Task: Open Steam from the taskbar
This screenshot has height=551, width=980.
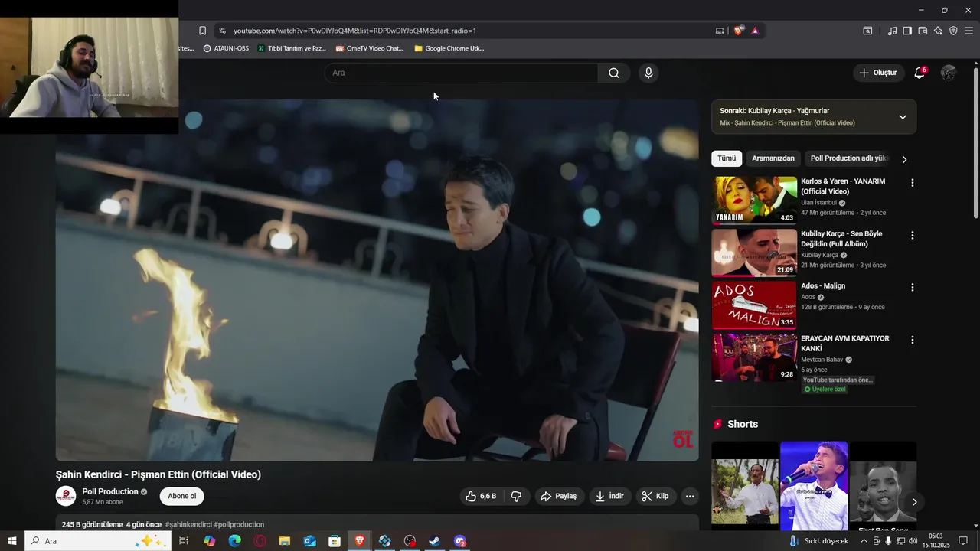Action: point(434,541)
